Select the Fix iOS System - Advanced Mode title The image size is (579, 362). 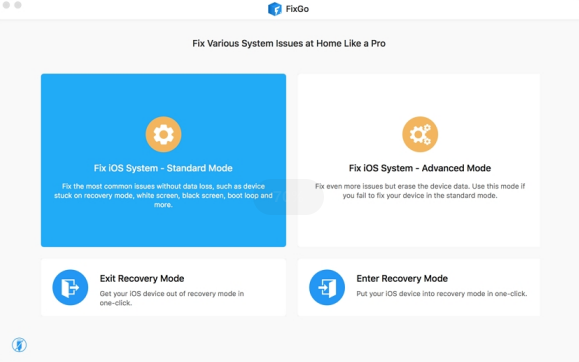coord(420,168)
